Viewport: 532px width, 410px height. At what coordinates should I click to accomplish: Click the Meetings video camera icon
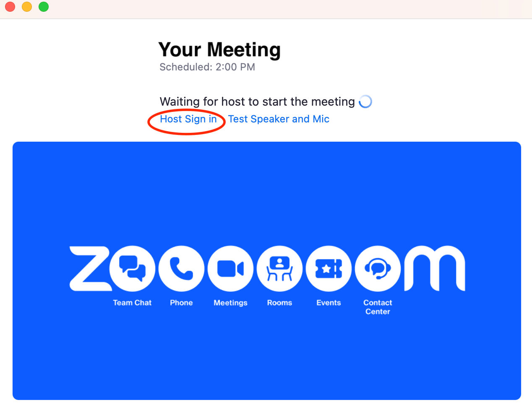[230, 269]
